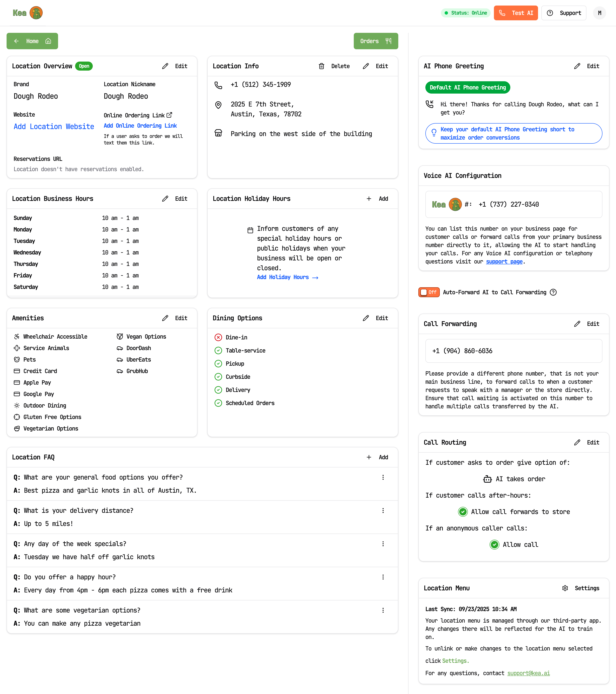Navigate back to Home

click(x=32, y=41)
